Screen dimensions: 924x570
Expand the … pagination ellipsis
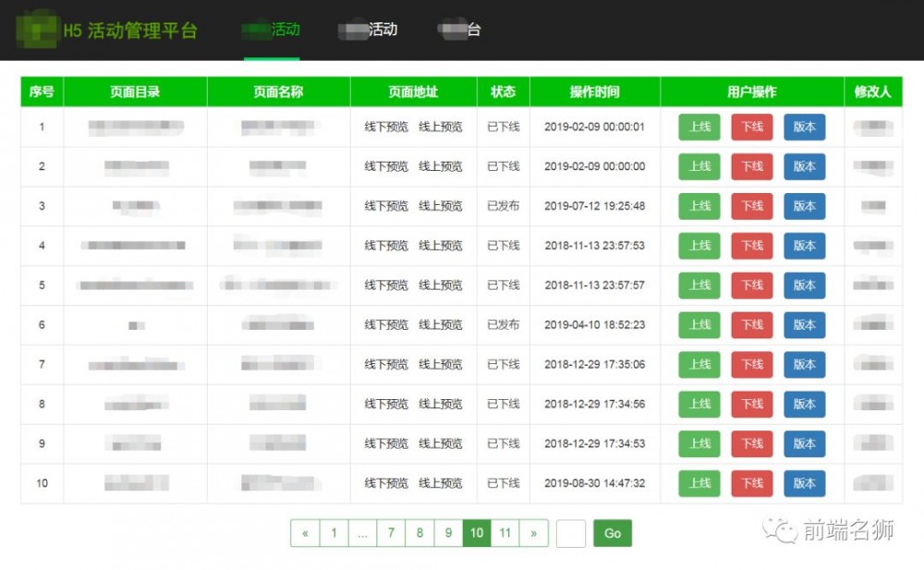pos(362,533)
